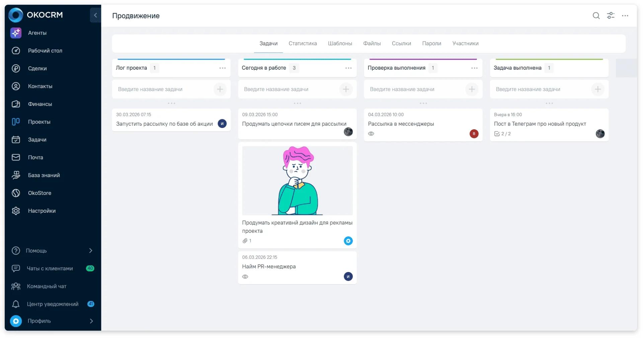Open Командный чат people icon
The height and width of the screenshot is (338, 644).
point(16,286)
